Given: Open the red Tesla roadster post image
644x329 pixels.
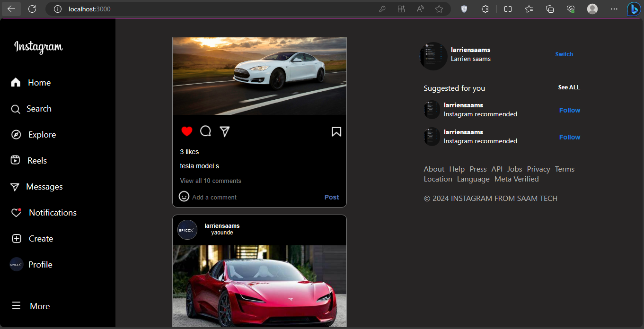Looking at the screenshot, I should (259, 286).
